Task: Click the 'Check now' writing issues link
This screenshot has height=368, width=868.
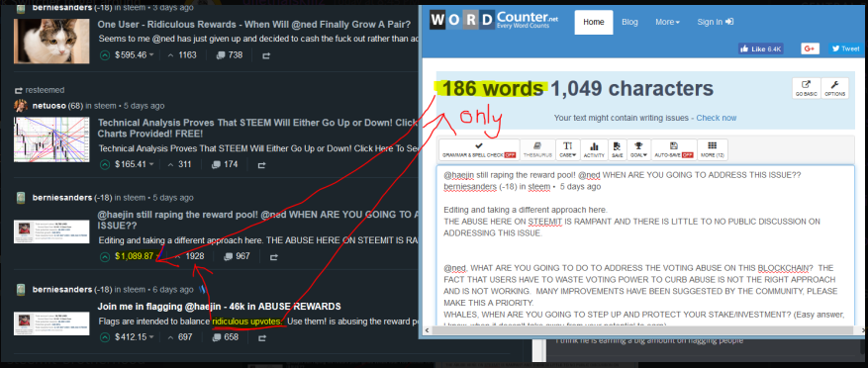Action: tap(717, 118)
